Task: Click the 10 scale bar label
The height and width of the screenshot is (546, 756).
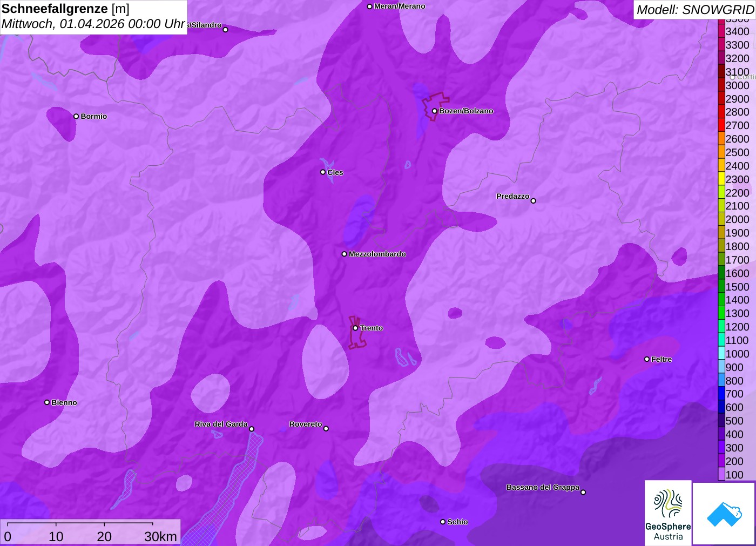Action: (56, 537)
